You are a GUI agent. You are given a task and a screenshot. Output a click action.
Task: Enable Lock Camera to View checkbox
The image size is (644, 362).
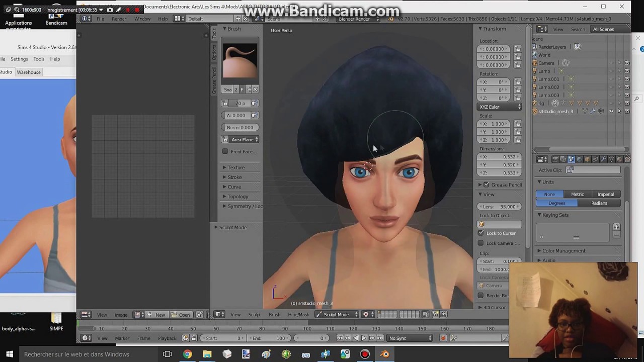(x=481, y=243)
